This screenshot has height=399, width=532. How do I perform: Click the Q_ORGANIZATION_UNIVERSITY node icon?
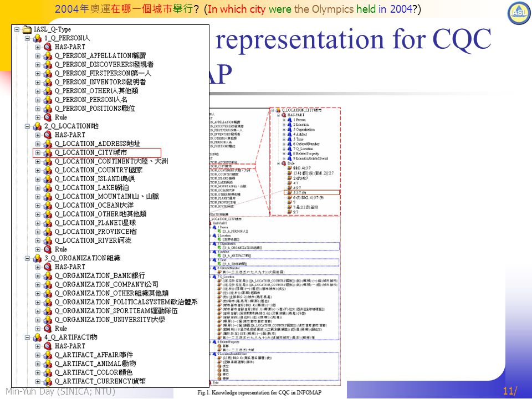48,320
